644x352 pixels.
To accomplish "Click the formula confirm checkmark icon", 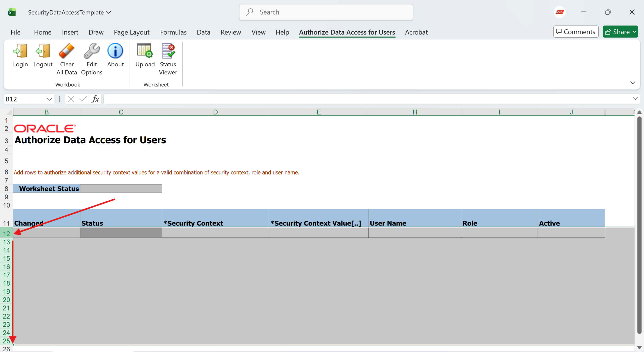I will pyautogui.click(x=83, y=99).
